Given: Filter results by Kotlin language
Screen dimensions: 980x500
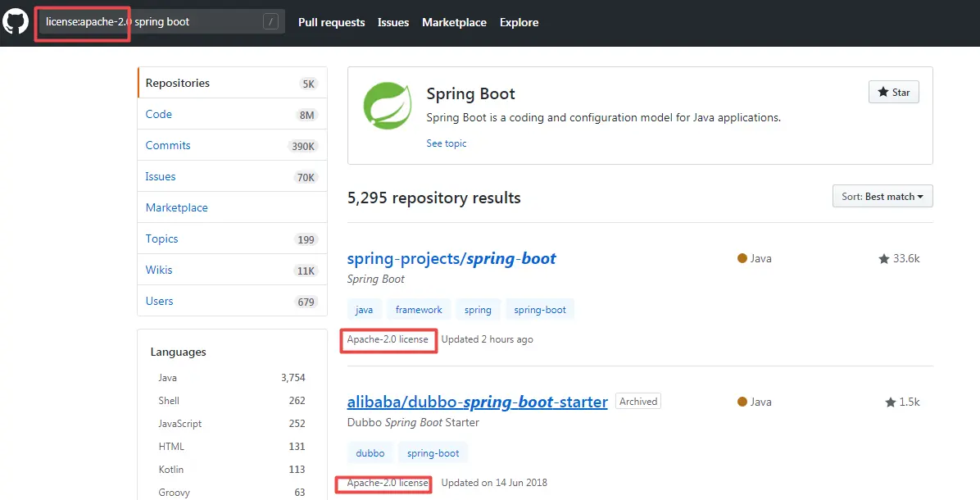Looking at the screenshot, I should click(171, 470).
